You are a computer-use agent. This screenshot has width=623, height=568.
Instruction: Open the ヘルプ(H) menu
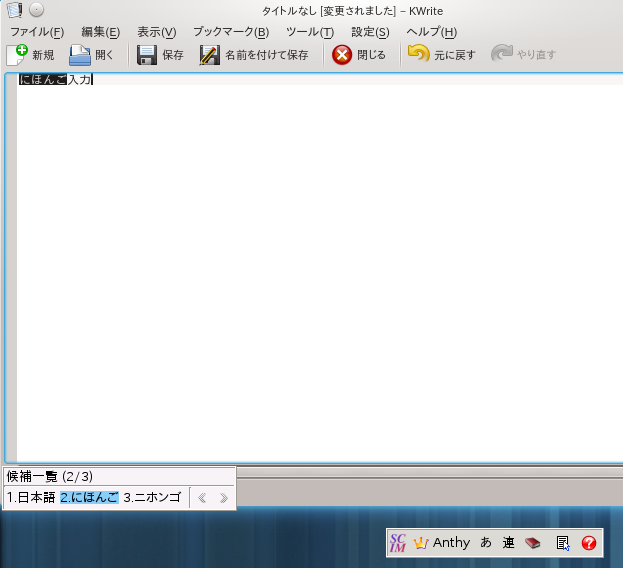tap(431, 32)
